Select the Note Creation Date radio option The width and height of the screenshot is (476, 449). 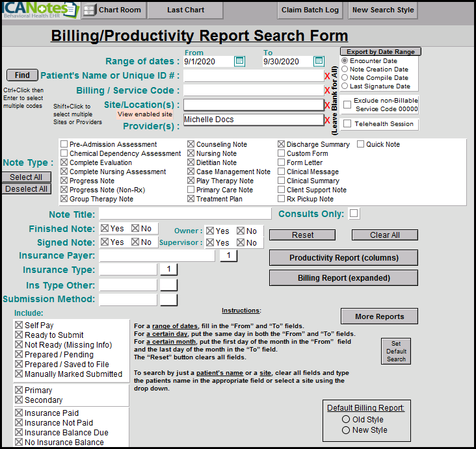(345, 70)
